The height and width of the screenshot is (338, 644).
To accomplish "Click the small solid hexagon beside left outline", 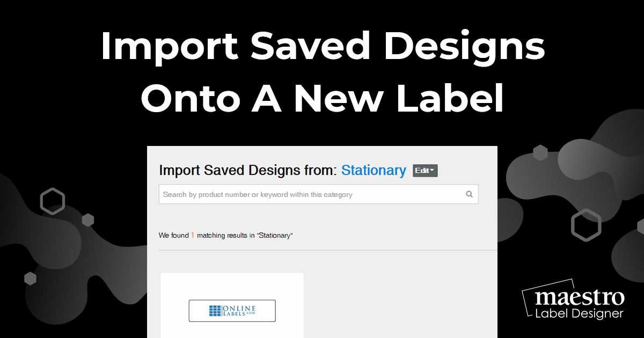I will [x=88, y=220].
